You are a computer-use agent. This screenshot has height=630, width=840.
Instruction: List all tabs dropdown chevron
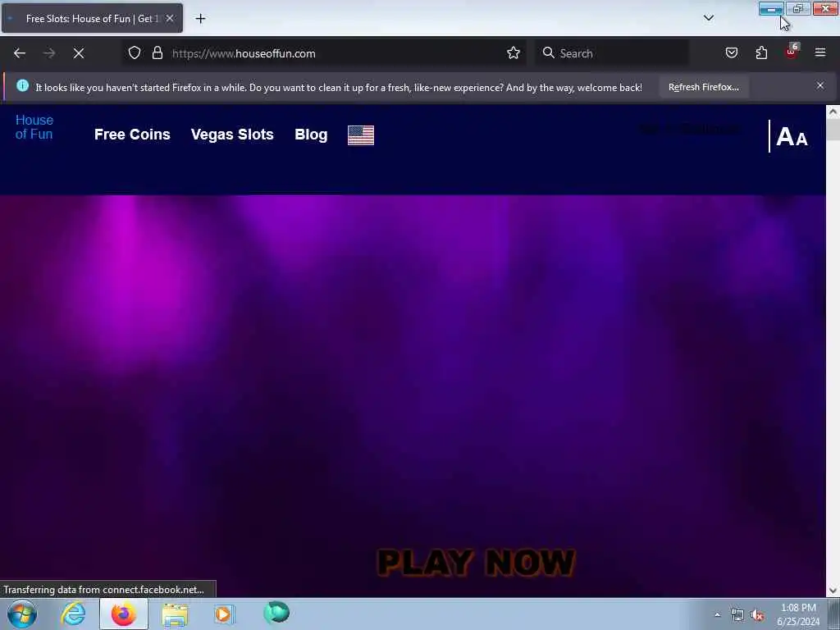tap(708, 18)
